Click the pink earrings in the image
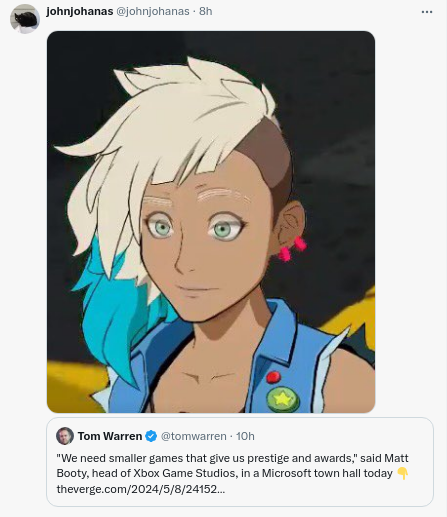Image resolution: width=447 pixels, height=517 pixels. pos(292,249)
